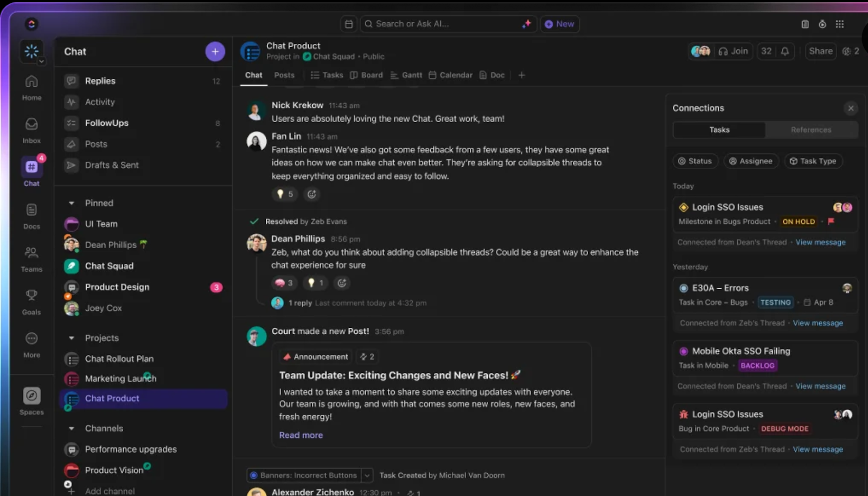Open the Home view from the left sidebar
This screenshot has width=868, height=496.
(x=31, y=87)
